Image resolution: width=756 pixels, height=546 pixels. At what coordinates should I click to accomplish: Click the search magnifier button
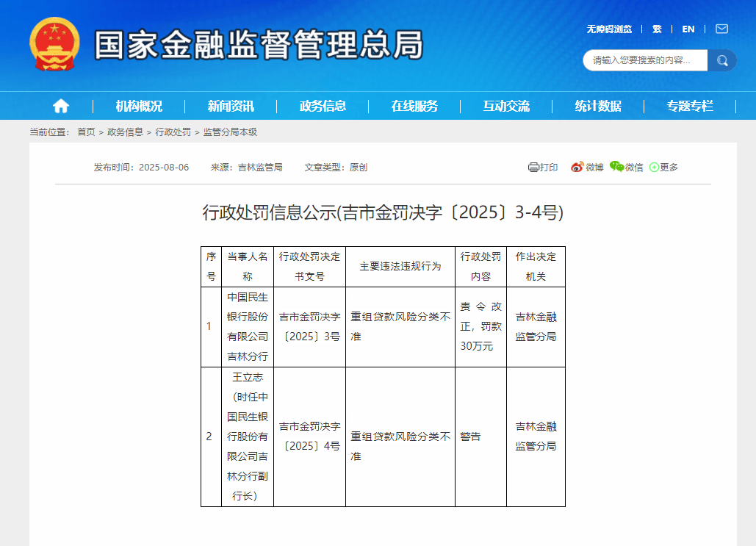(721, 60)
